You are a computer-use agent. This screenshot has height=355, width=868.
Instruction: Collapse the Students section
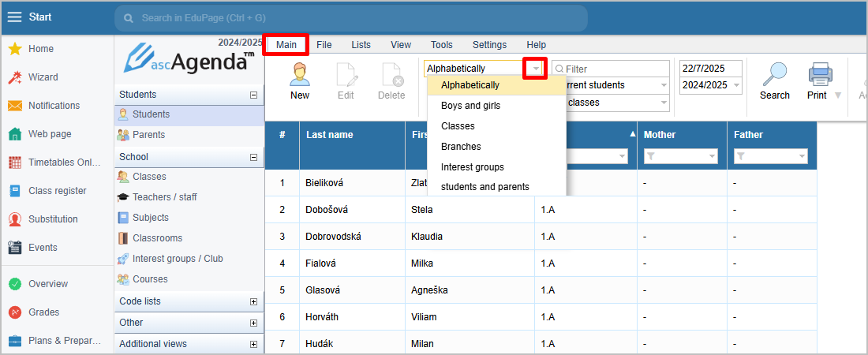[x=253, y=95]
